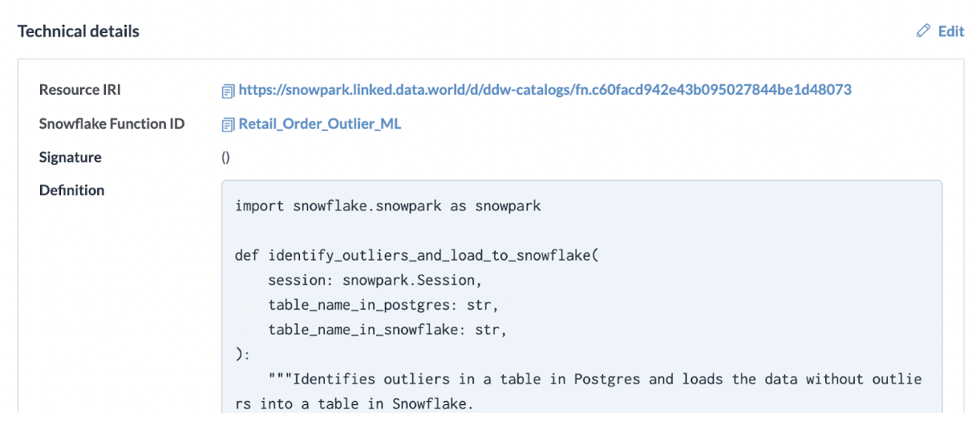
Task: Click the closing parenthesis colon code line
Action: point(243,354)
